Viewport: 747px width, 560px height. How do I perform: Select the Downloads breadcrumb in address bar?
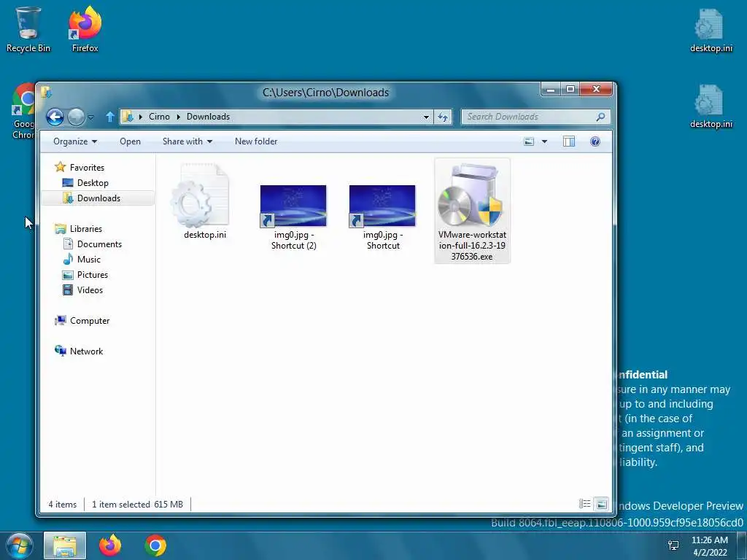tap(208, 117)
